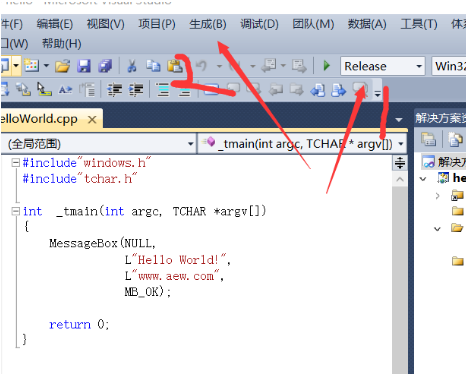Open the 视图(V) menu
The width and height of the screenshot is (466, 382).
105,24
